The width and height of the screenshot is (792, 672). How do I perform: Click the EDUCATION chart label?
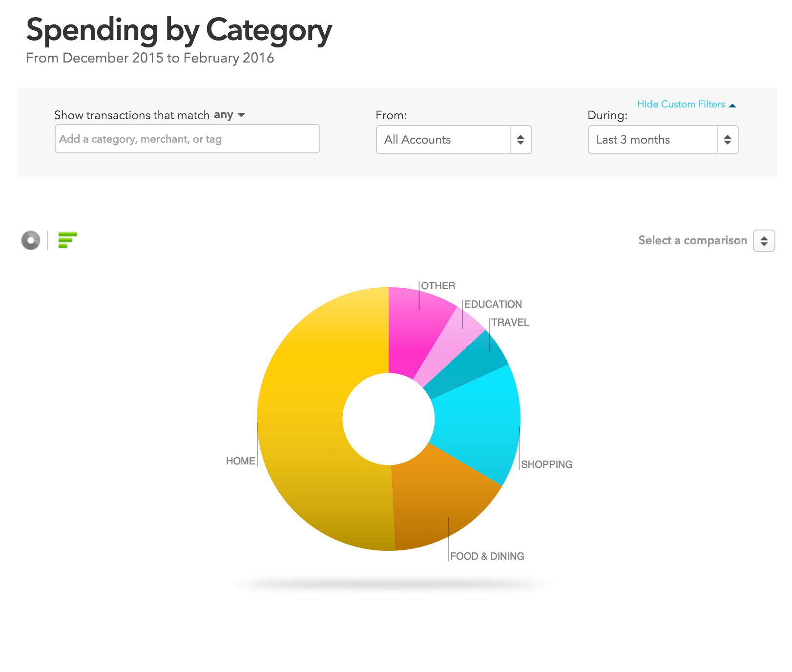[x=493, y=304]
